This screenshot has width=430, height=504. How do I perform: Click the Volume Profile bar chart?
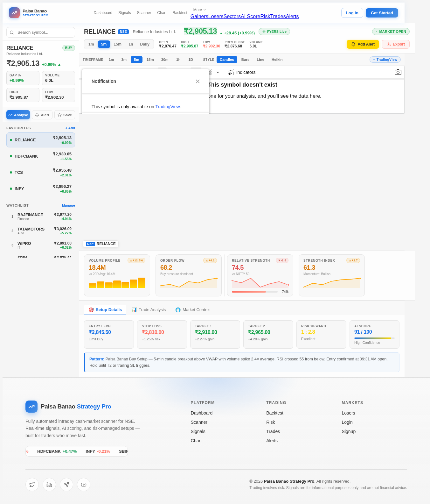[x=117, y=283]
